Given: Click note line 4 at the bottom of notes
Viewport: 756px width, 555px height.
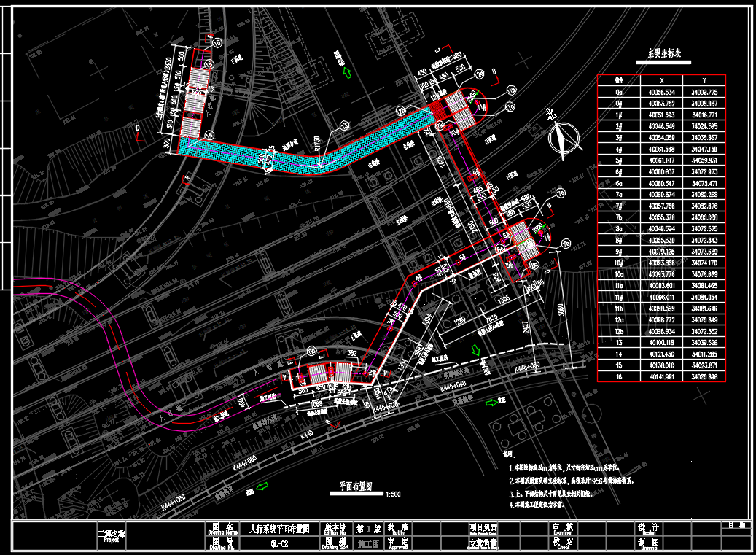Looking at the screenshot, I should click(x=536, y=505).
